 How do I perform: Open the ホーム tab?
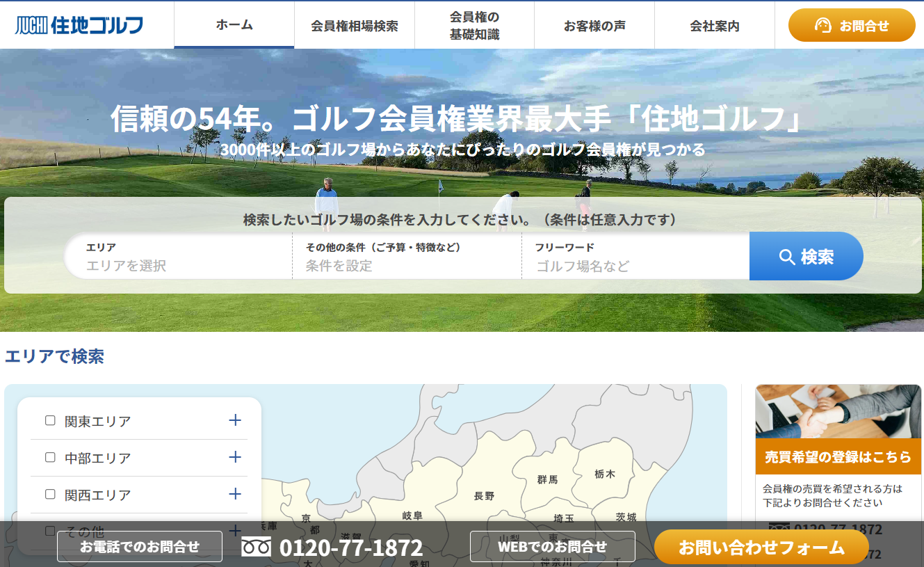tap(234, 25)
